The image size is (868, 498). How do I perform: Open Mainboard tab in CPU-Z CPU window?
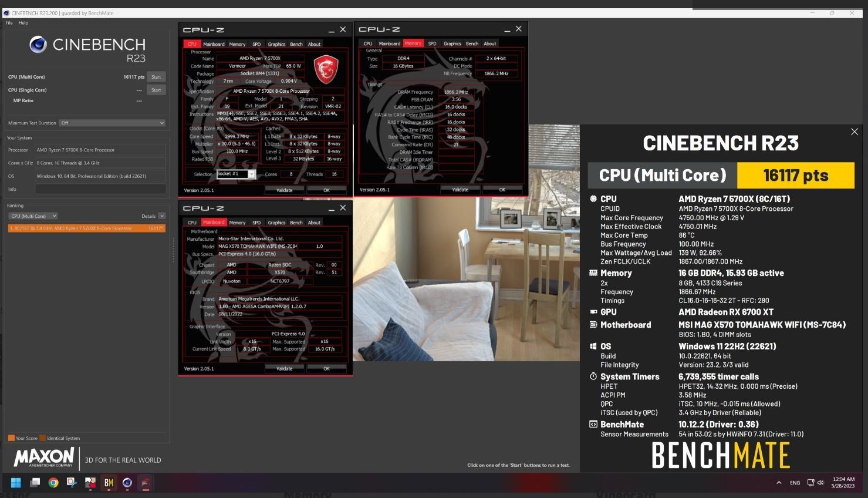(214, 44)
